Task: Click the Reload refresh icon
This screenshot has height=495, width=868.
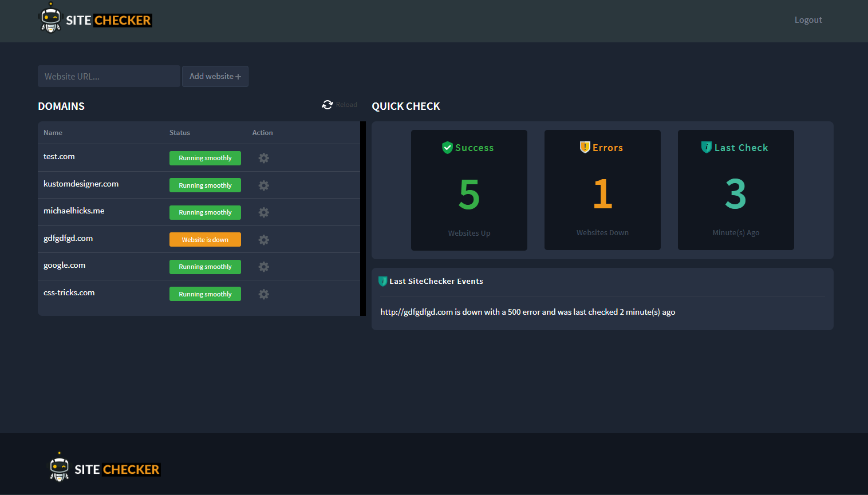Action: pos(328,105)
